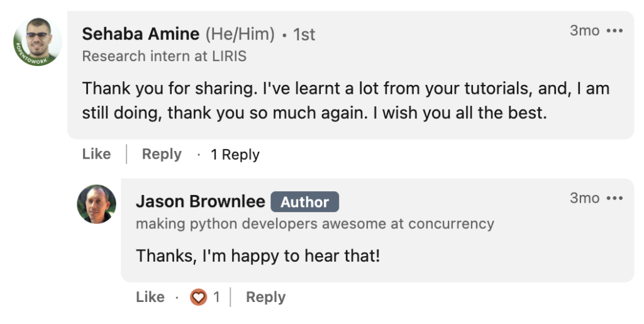644x324 pixels.
Task: Click the "Thanks, I'm happy to hear that!" text
Action: (258, 256)
